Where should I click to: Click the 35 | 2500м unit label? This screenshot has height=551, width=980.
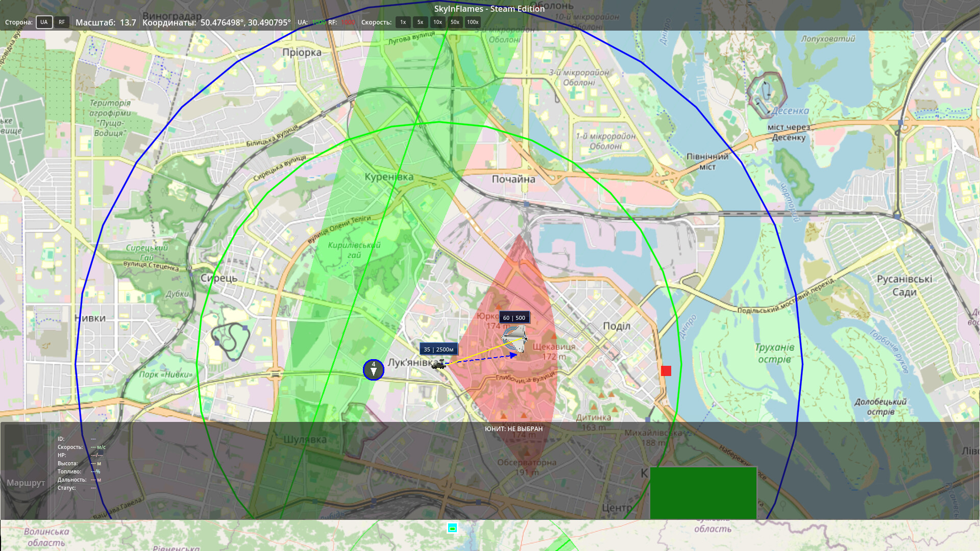click(439, 349)
